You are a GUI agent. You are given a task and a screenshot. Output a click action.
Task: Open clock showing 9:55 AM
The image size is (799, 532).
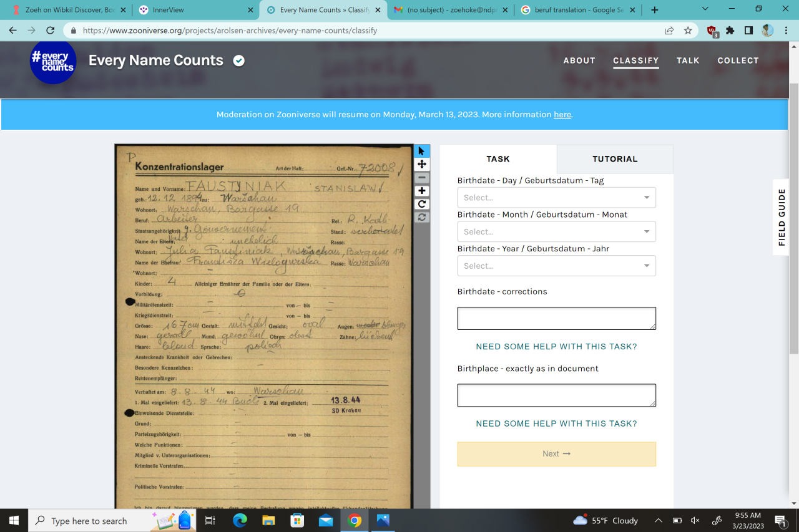(747, 520)
